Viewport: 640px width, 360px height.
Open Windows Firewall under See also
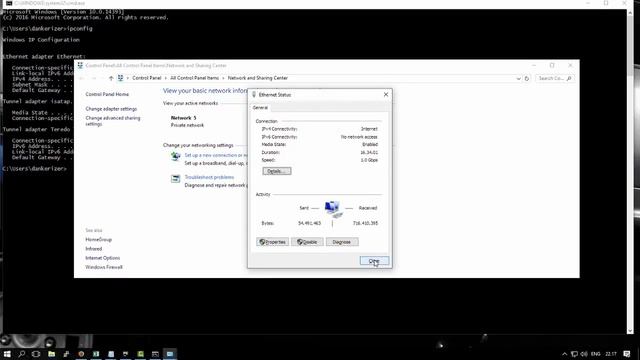pos(104,267)
